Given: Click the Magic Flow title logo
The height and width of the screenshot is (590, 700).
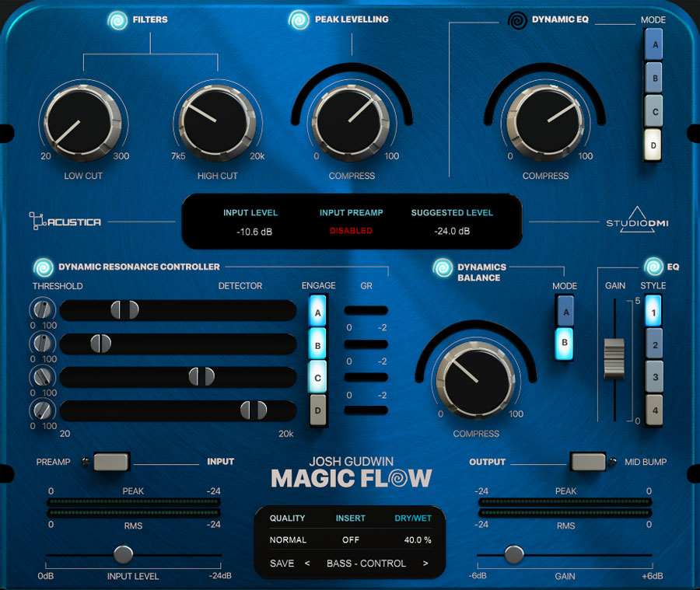Looking at the screenshot, I should (352, 478).
